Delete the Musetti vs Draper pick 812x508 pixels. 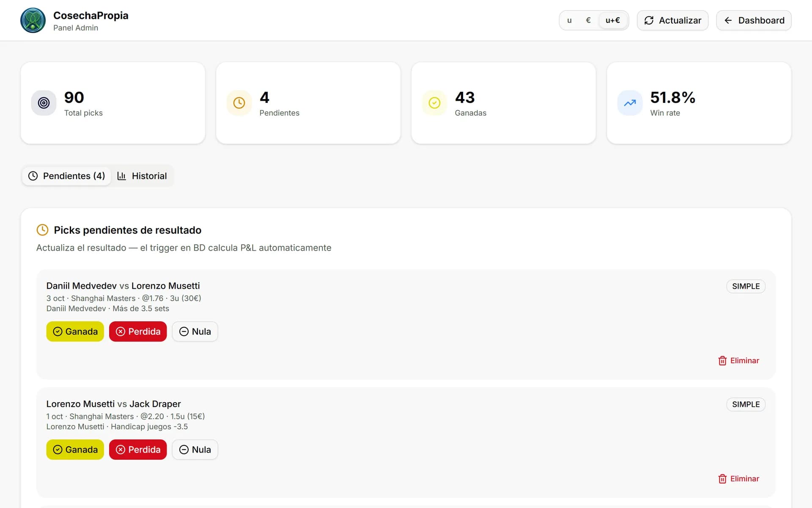click(738, 479)
